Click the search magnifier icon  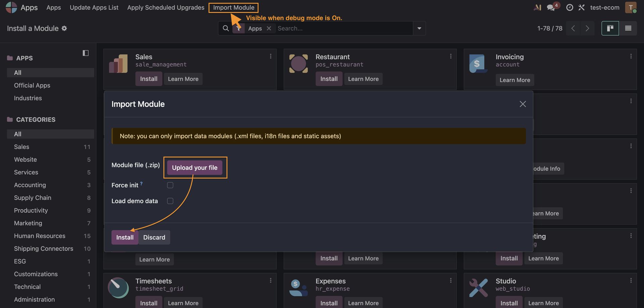point(226,29)
